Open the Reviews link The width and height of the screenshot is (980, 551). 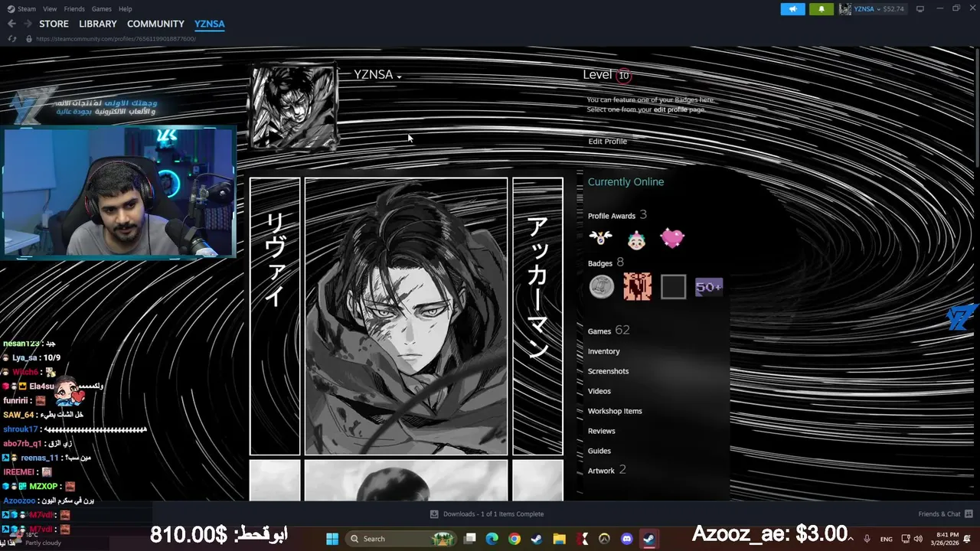[602, 431]
